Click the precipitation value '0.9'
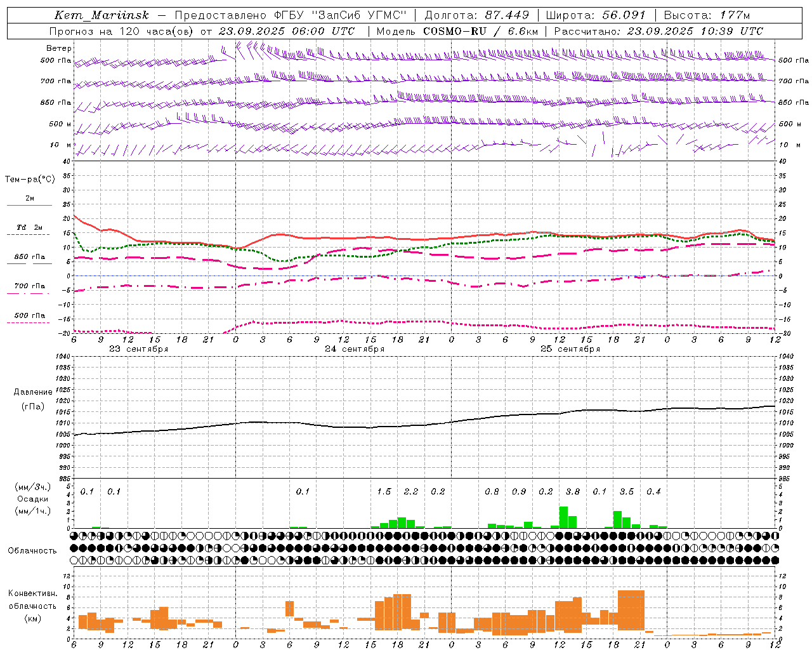The image size is (812, 650). [519, 492]
